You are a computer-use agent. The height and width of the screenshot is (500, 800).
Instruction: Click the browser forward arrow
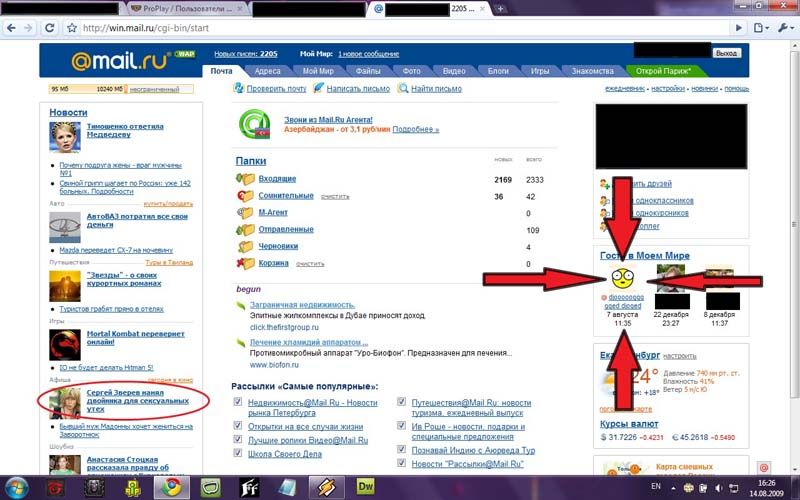click(x=29, y=28)
